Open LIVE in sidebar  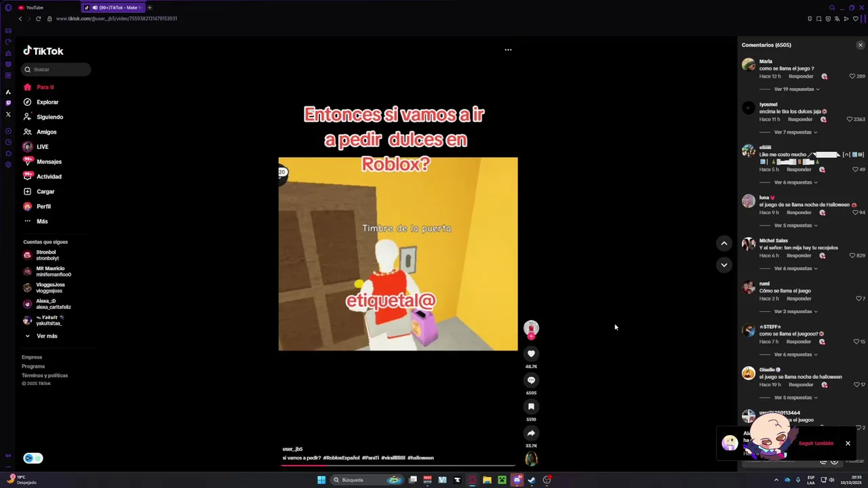[x=42, y=147]
